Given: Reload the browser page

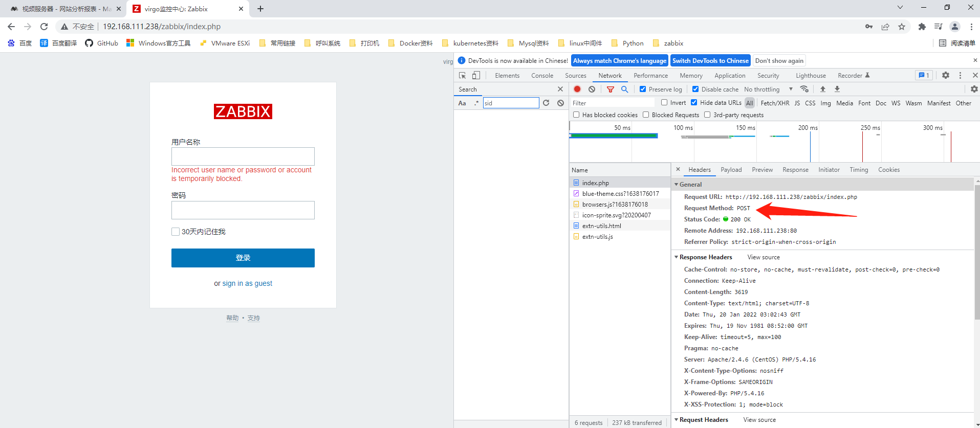Looking at the screenshot, I should click(44, 27).
